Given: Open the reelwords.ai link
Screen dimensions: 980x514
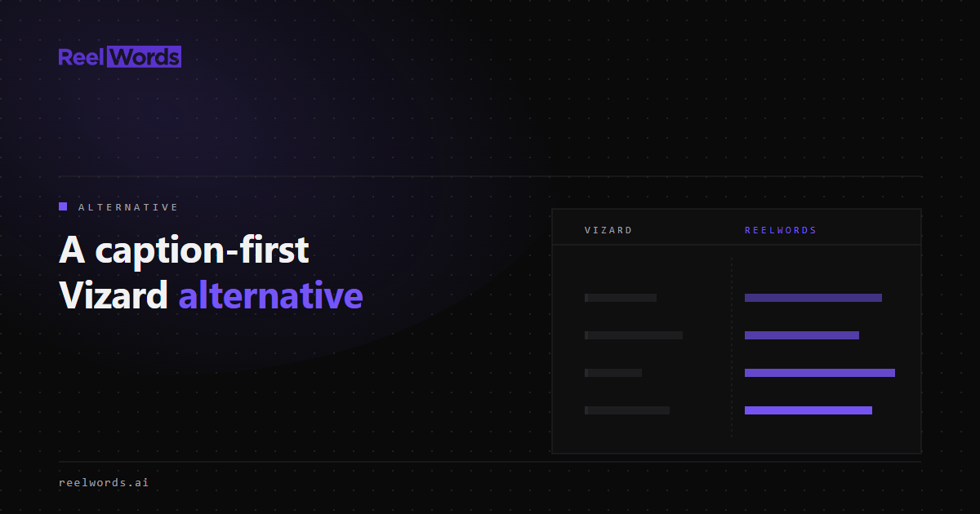Looking at the screenshot, I should pyautogui.click(x=104, y=482).
